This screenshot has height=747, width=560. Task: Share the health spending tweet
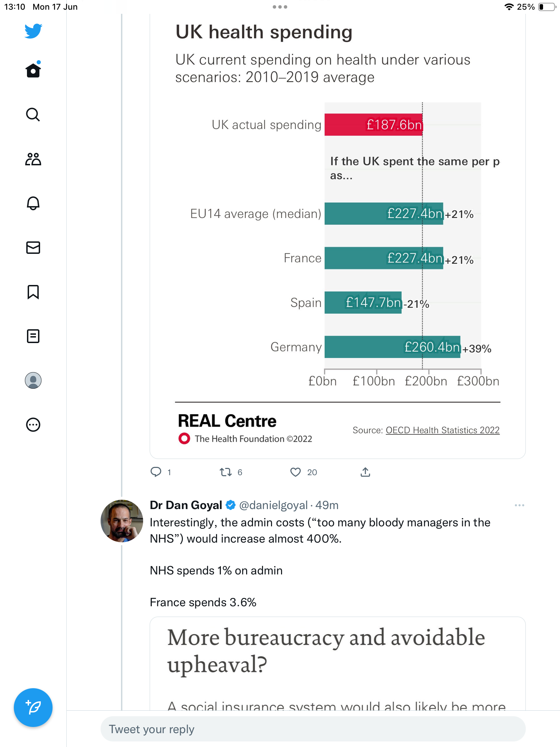pyautogui.click(x=365, y=472)
